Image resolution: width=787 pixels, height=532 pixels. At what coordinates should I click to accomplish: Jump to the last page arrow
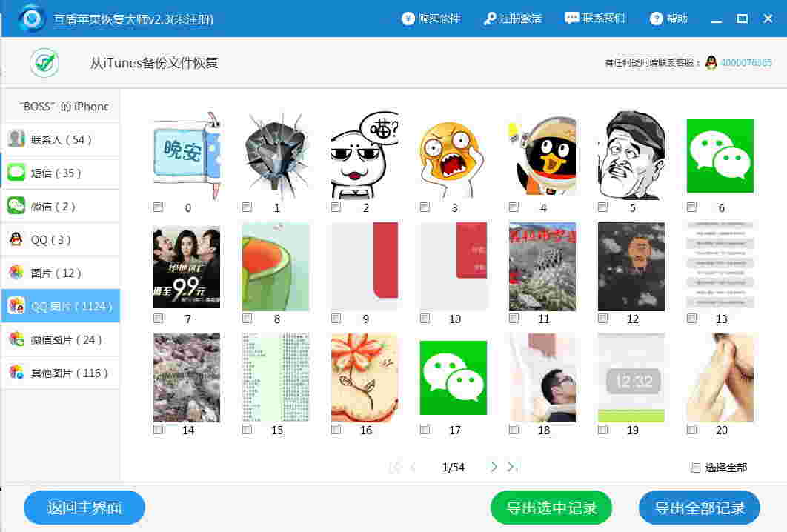pyautogui.click(x=512, y=467)
